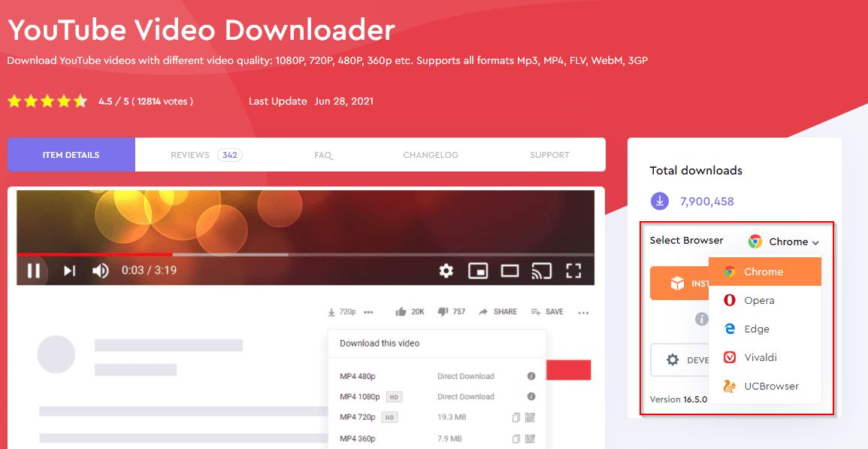Open the SUPPORT tab
This screenshot has width=868, height=449.
point(549,155)
